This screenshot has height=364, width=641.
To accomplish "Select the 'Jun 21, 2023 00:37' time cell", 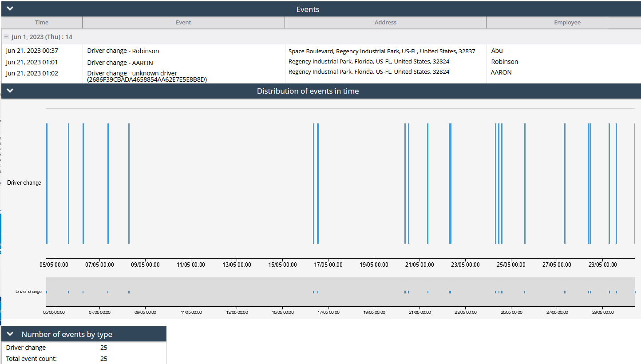I will 32,51.
